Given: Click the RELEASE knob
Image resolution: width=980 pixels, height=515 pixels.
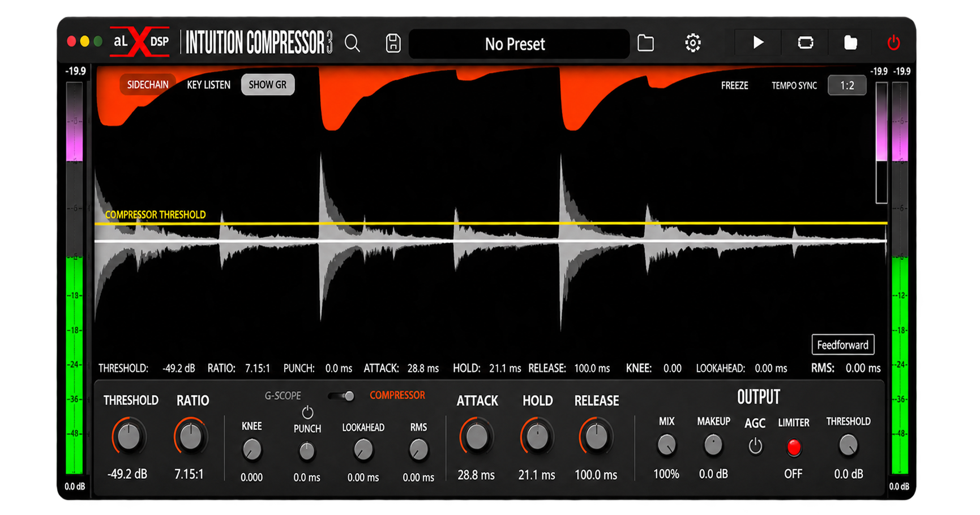Looking at the screenshot, I should tap(596, 437).
